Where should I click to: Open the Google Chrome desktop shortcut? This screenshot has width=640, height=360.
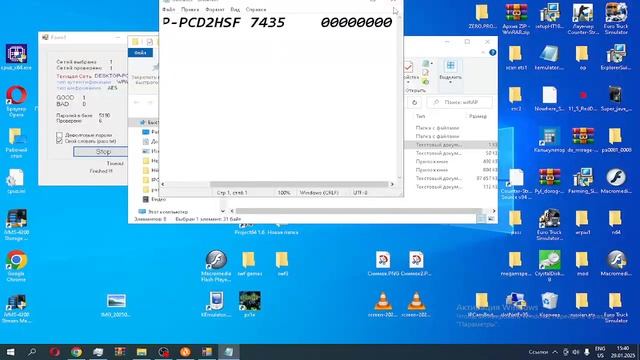tap(16, 265)
